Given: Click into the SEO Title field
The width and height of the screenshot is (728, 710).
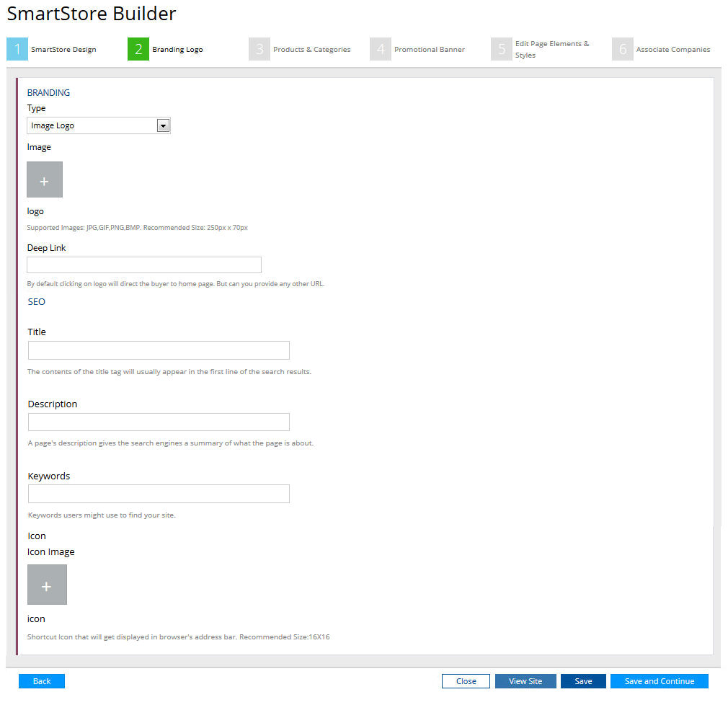Looking at the screenshot, I should (x=159, y=350).
